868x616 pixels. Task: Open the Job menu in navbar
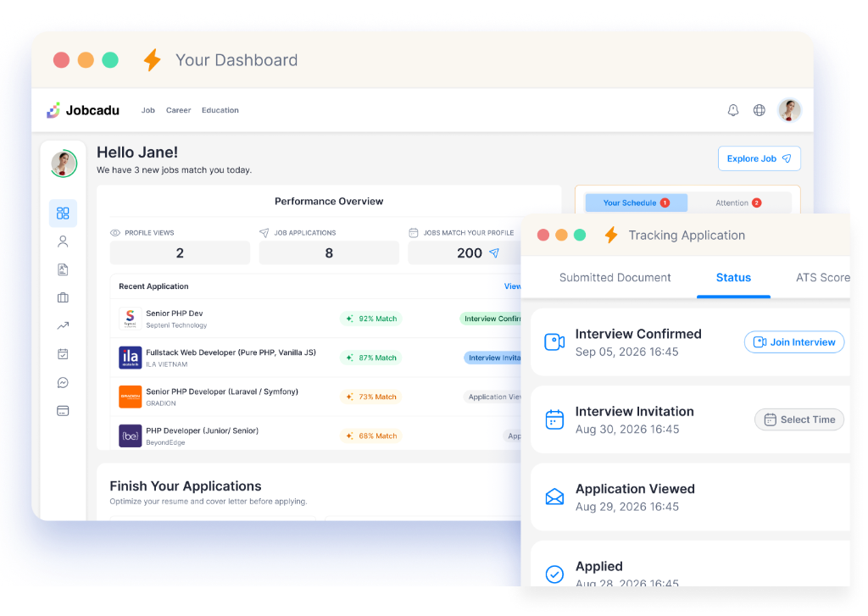[x=147, y=110]
